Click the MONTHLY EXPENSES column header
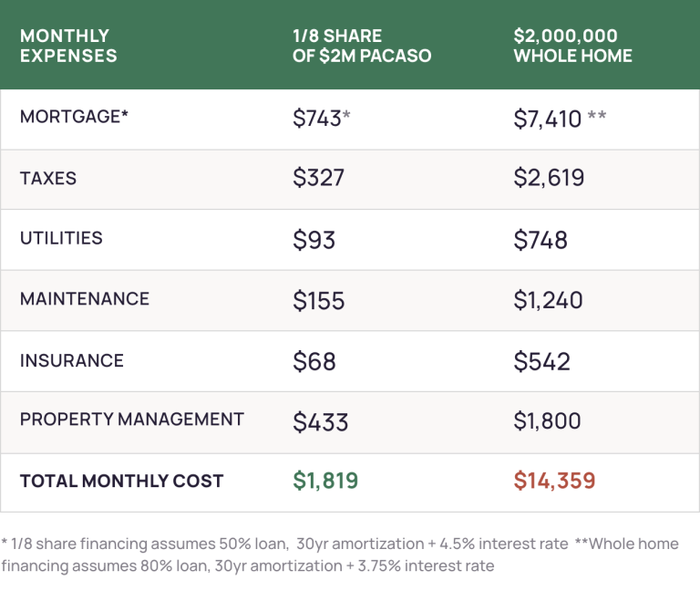The width and height of the screenshot is (700, 591). [68, 46]
